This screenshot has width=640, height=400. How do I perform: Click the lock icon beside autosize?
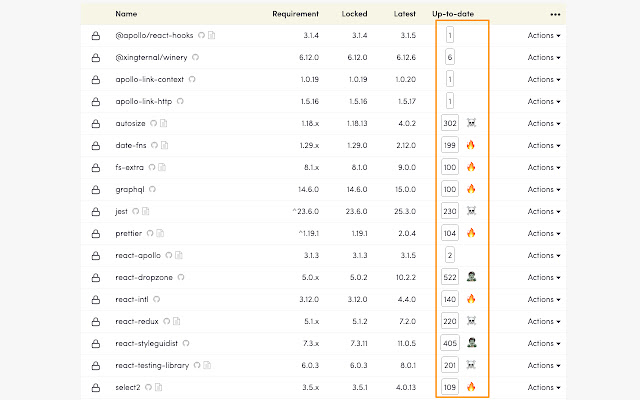pos(96,124)
